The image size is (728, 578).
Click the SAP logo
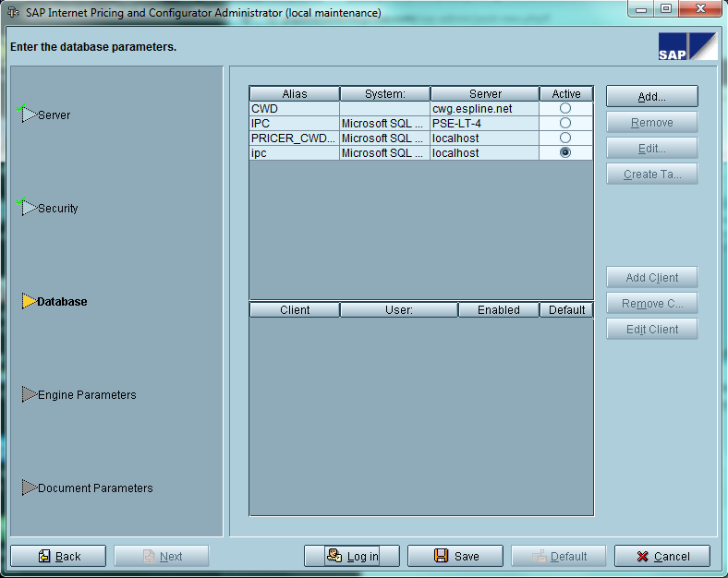coord(687,46)
